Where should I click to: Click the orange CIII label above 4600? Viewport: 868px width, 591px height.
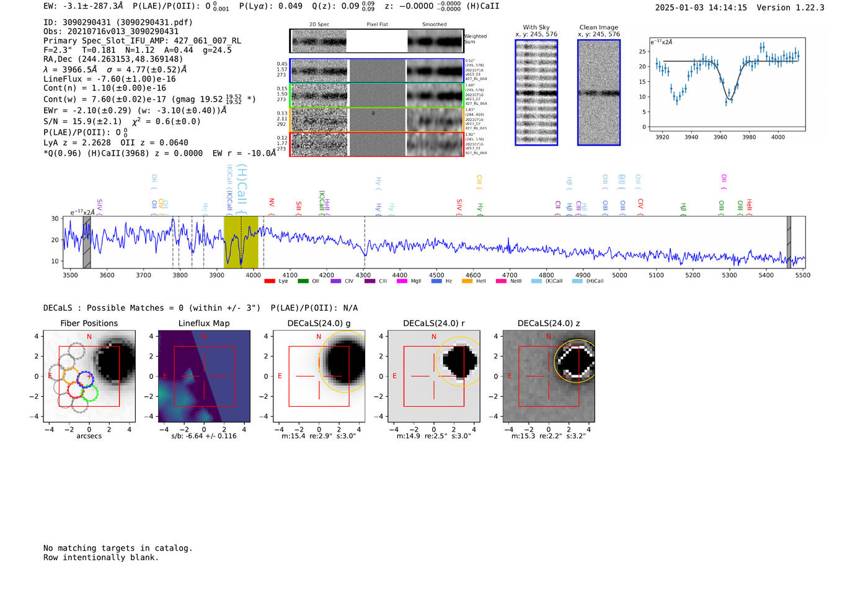pos(479,182)
